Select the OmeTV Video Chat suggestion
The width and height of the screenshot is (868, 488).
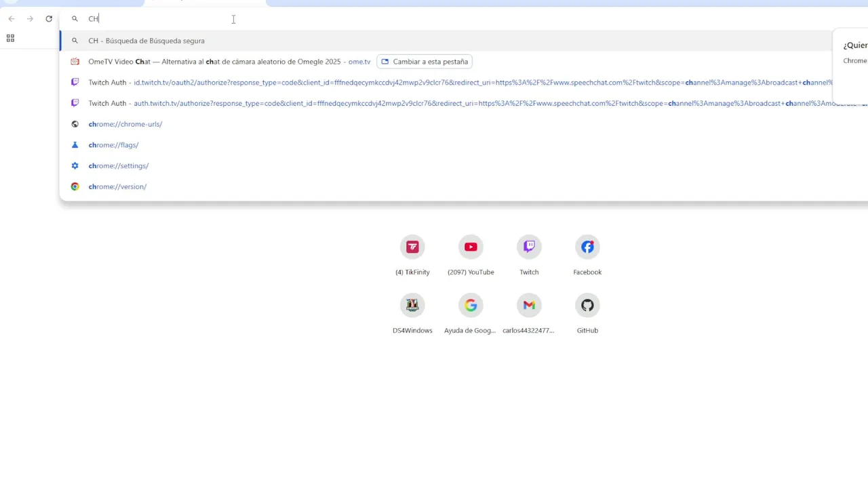pyautogui.click(x=464, y=62)
